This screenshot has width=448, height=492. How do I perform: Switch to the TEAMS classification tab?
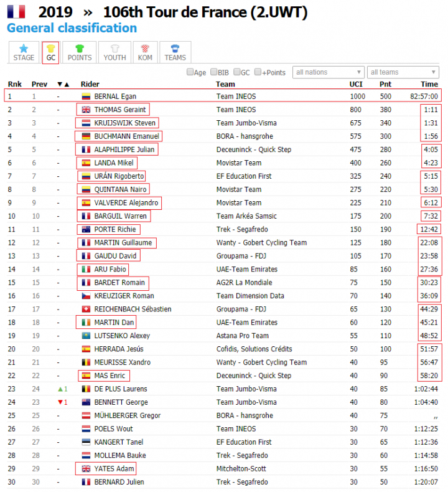coord(175,52)
